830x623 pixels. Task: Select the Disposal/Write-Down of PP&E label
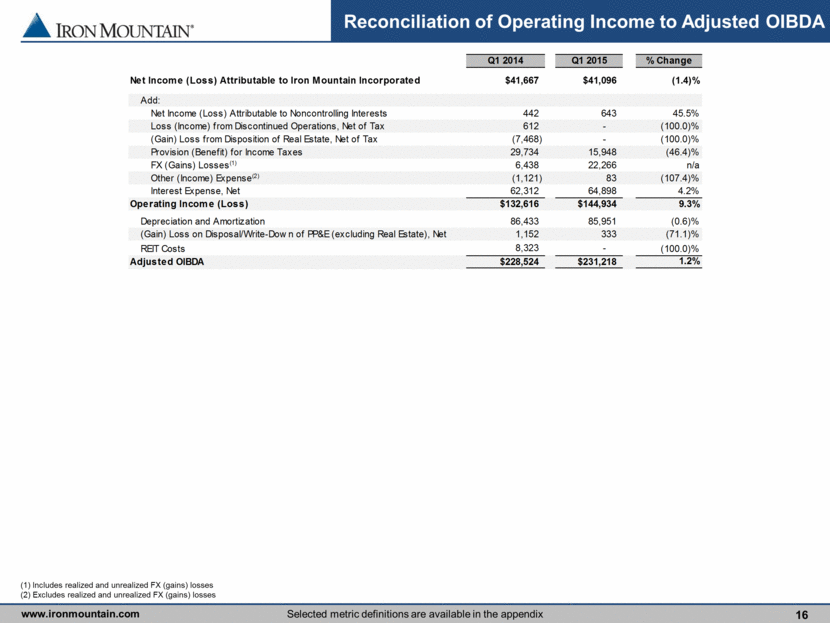coord(293,234)
